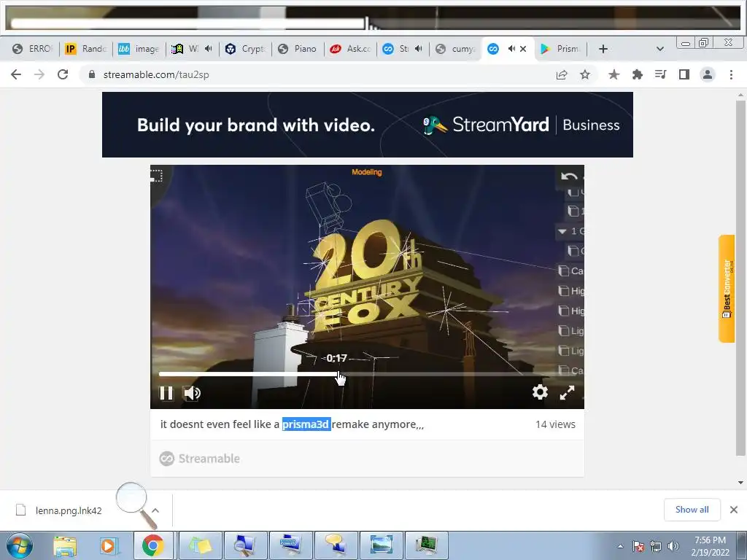Open the system monitor app in the taskbar

(426, 545)
